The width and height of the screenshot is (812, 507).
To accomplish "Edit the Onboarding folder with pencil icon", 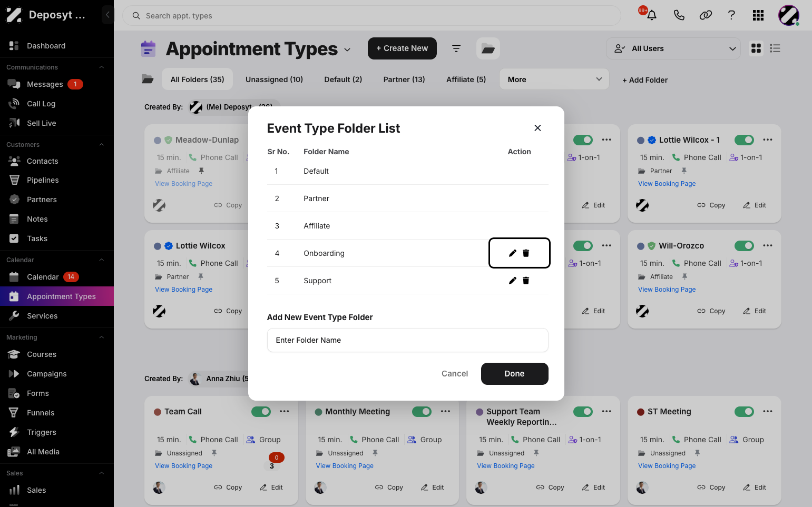I will click(x=512, y=253).
